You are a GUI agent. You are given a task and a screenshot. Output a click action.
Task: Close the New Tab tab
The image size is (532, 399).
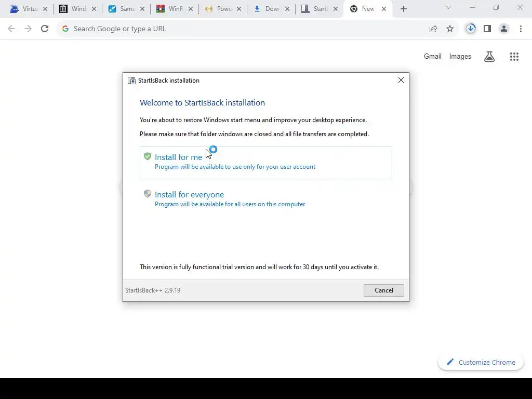[x=384, y=9]
